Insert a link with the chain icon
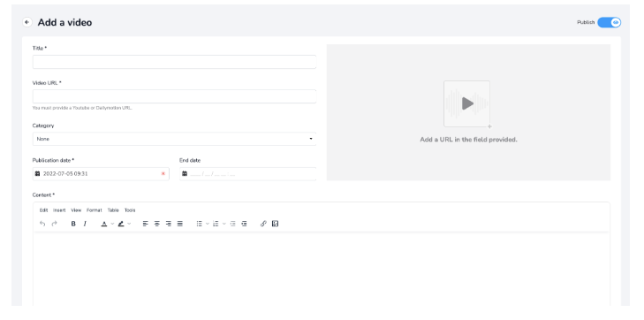Screen dimensions: 644x320 (x=263, y=224)
